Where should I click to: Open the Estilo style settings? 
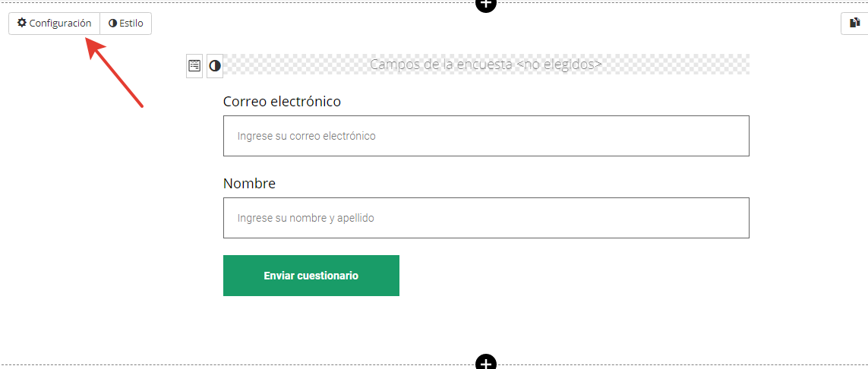point(125,24)
